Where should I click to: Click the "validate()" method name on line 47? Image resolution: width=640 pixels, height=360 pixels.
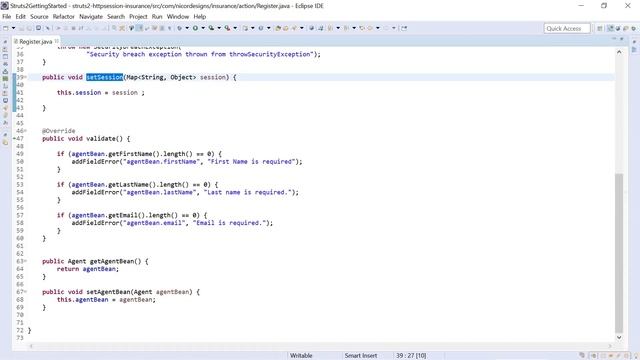pyautogui.click(x=104, y=139)
